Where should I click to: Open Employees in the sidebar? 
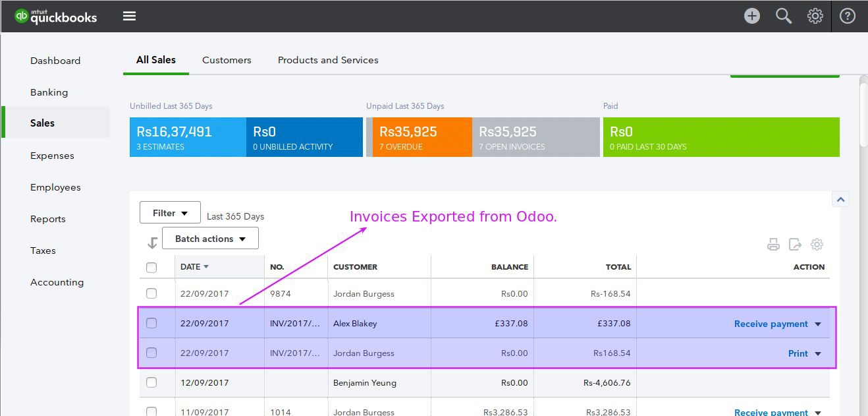click(55, 187)
